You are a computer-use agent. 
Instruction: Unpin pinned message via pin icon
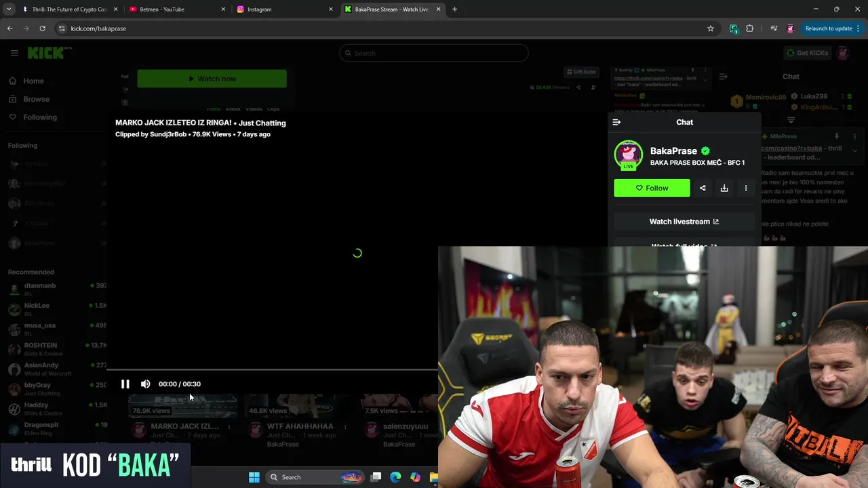click(837, 136)
